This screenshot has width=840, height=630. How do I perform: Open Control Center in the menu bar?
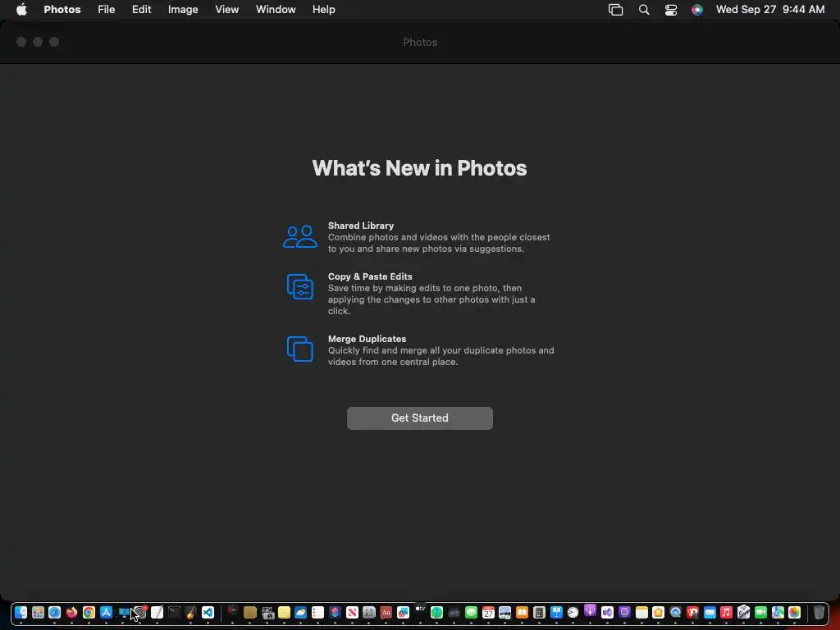[671, 10]
